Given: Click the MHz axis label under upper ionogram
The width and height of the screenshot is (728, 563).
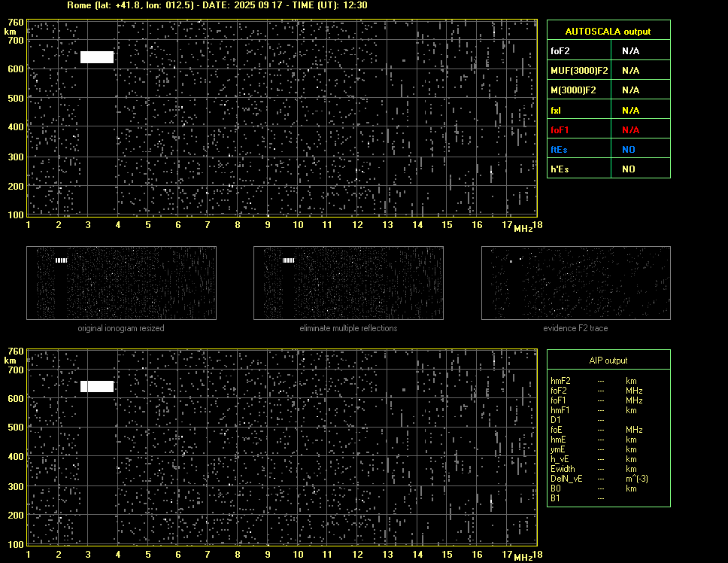Looking at the screenshot, I should [x=523, y=228].
